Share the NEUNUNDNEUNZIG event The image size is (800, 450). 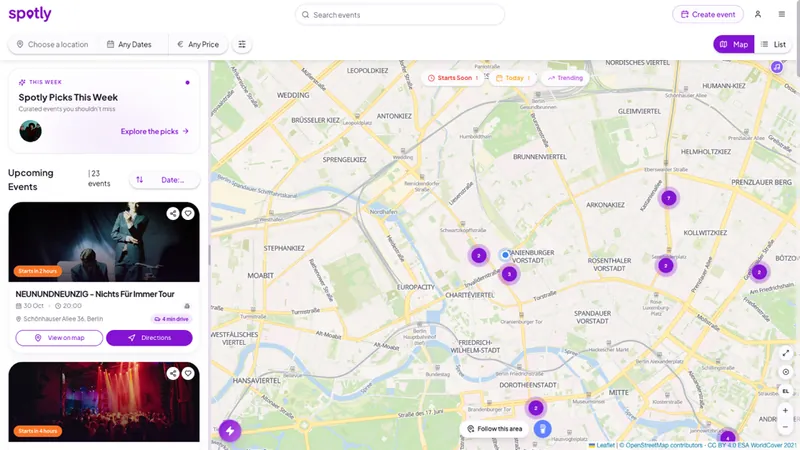pyautogui.click(x=173, y=213)
